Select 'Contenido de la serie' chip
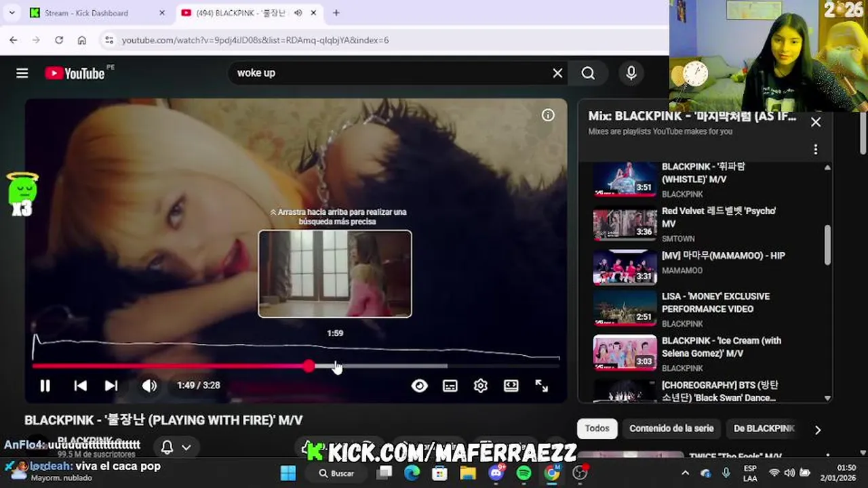868x488 pixels. tap(671, 428)
